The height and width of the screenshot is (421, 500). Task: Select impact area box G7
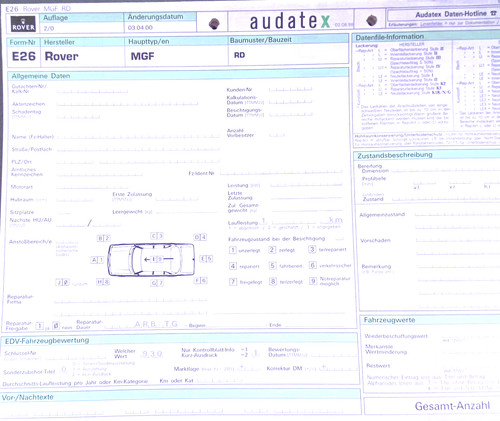tap(157, 283)
